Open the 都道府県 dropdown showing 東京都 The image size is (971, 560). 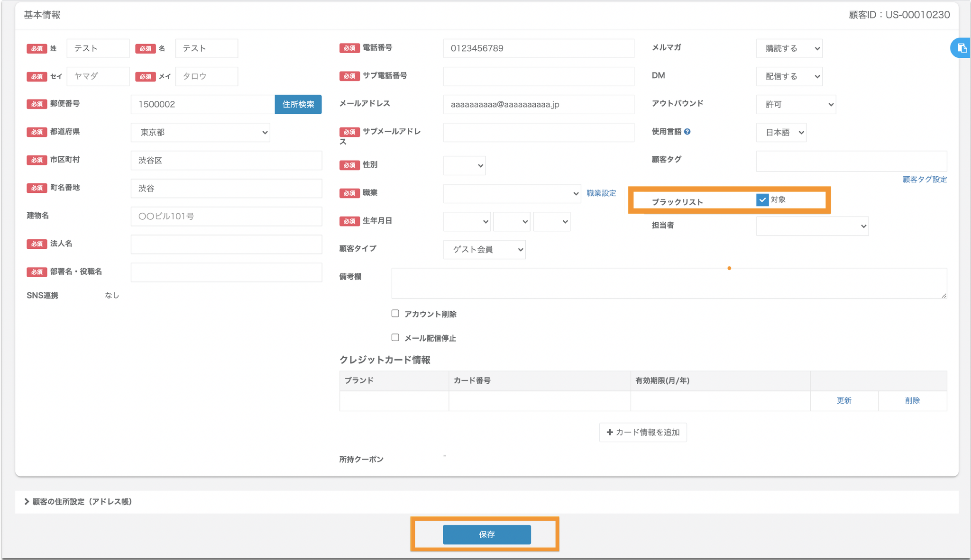coord(200,132)
